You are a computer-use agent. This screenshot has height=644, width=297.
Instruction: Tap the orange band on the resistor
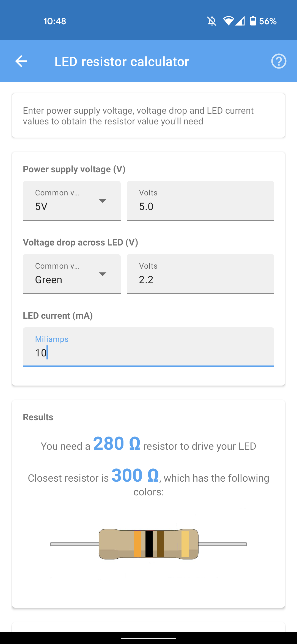[138, 544]
